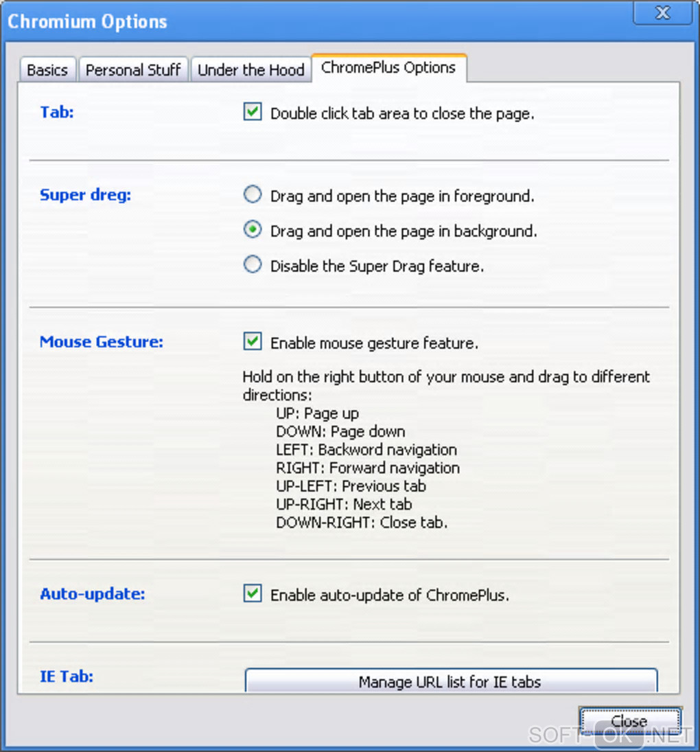Viewport: 700px width, 752px height.
Task: Click the 'UP: Page up' gesture line
Action: [318, 413]
